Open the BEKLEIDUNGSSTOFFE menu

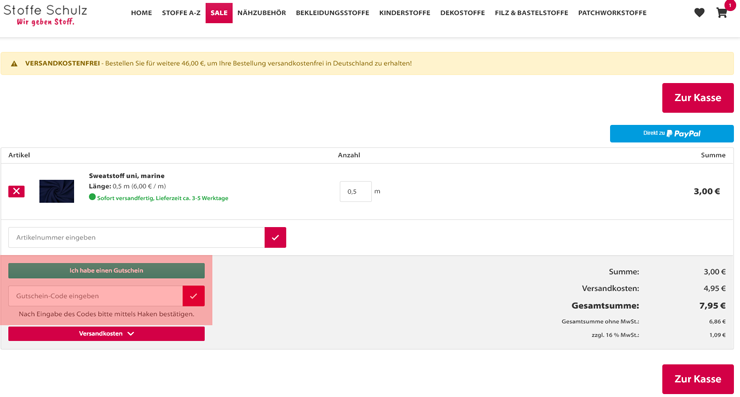332,13
